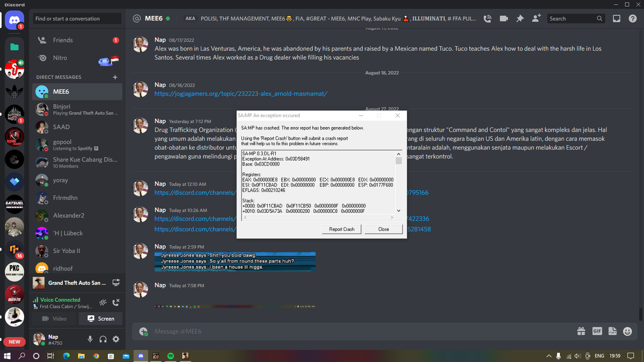644x362 pixels.
Task: Focus the Message @MEE6 input field
Action: pyautogui.click(x=362, y=331)
